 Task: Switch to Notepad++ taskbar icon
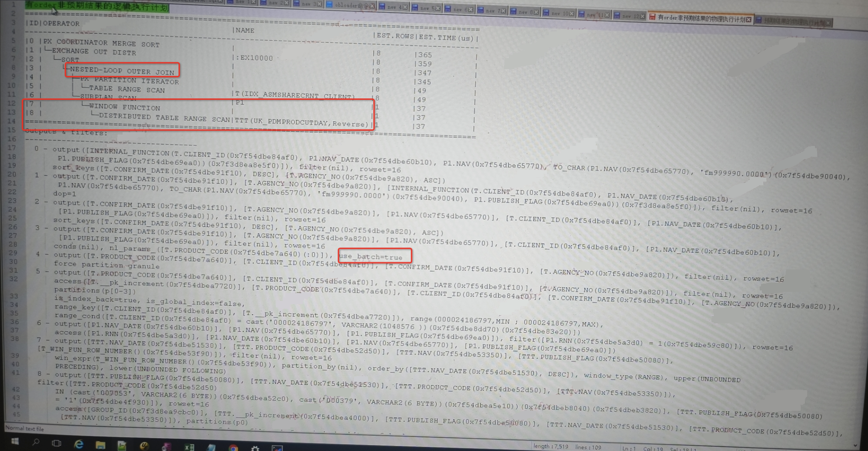[x=122, y=445]
